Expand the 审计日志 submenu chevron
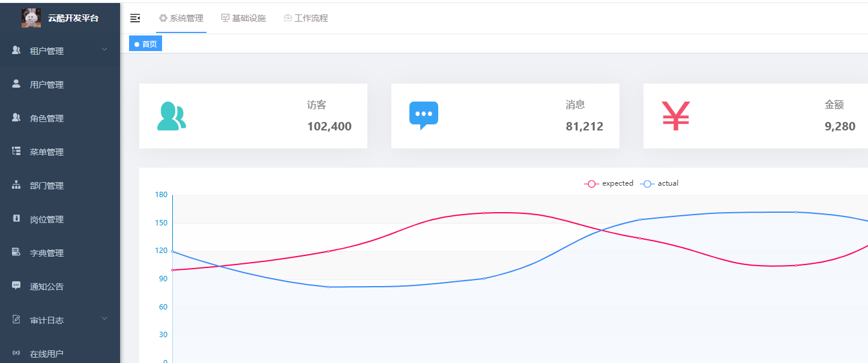868x363 pixels. pyautogui.click(x=104, y=319)
